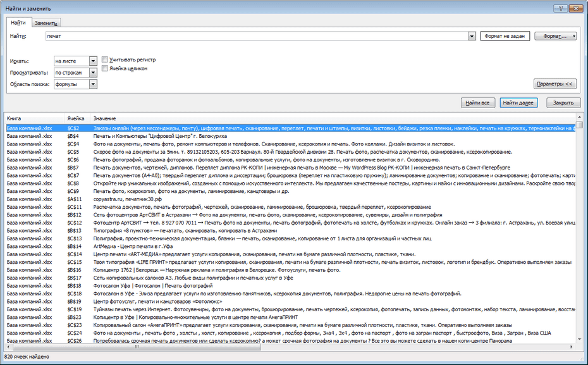Select result row with cell $C$11
588x365 pixels.
[x=290, y=207]
